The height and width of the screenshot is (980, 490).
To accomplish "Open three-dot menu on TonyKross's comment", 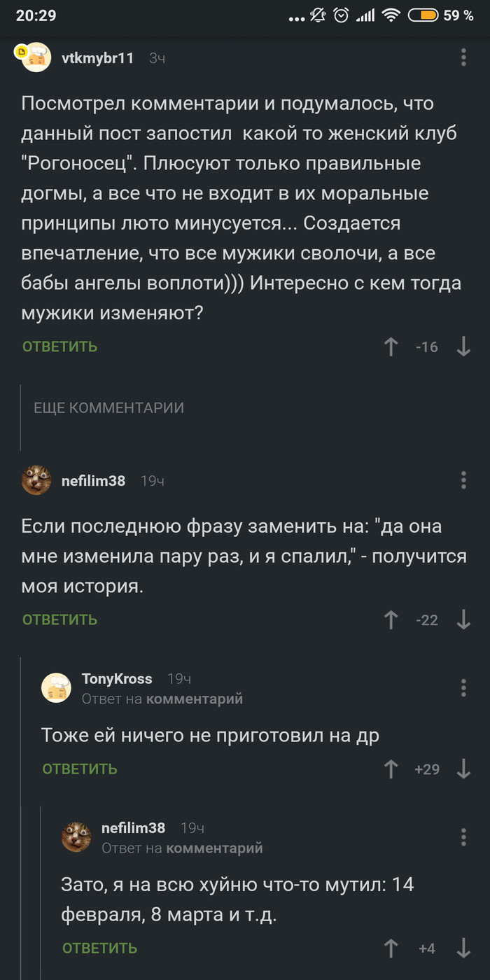I will (x=463, y=687).
